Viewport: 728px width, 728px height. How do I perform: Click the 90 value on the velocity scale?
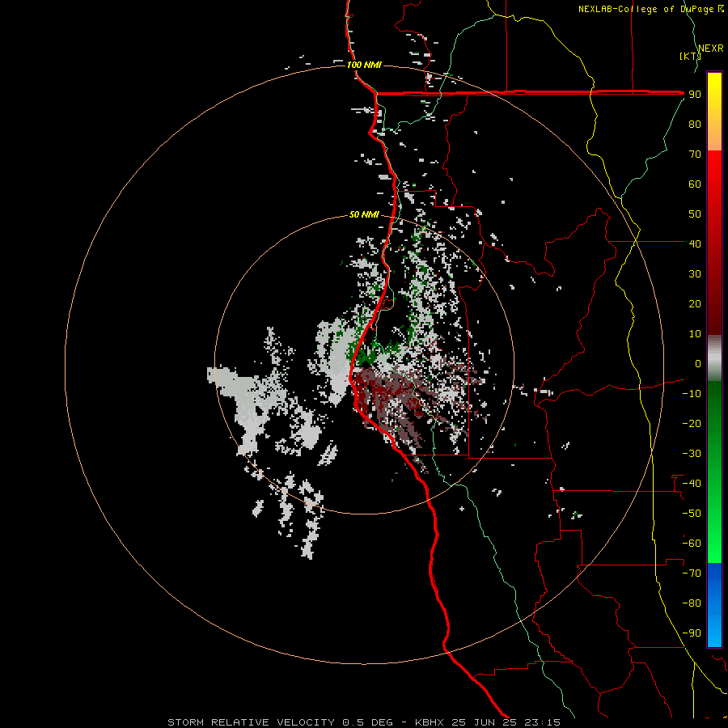coord(695,95)
